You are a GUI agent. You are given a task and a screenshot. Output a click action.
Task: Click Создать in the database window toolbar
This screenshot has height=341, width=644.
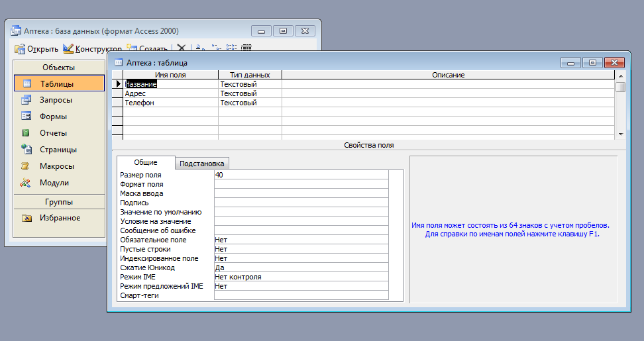[147, 48]
